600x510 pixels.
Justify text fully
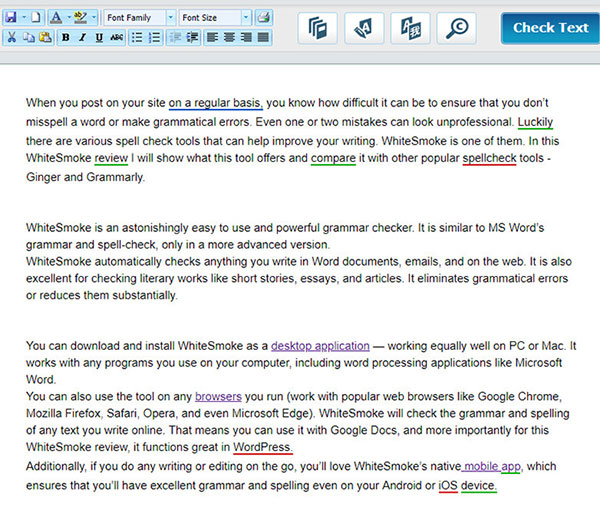coord(263,37)
